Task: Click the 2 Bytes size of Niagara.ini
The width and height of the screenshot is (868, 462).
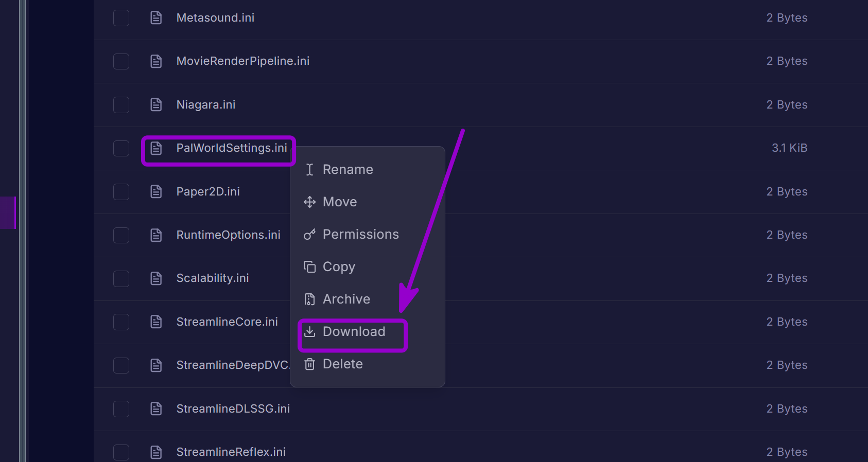Action: (x=787, y=104)
